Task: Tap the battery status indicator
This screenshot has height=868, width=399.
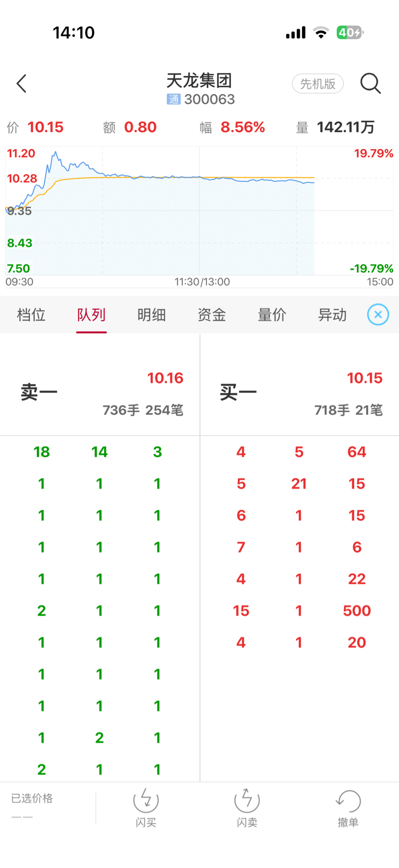Action: click(350, 33)
